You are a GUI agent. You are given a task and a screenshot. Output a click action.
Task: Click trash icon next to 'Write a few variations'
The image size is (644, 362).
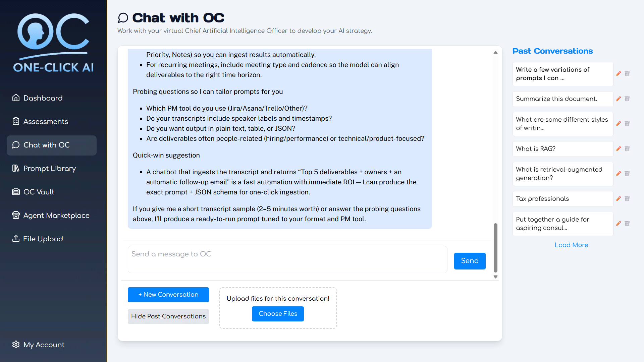click(x=627, y=74)
